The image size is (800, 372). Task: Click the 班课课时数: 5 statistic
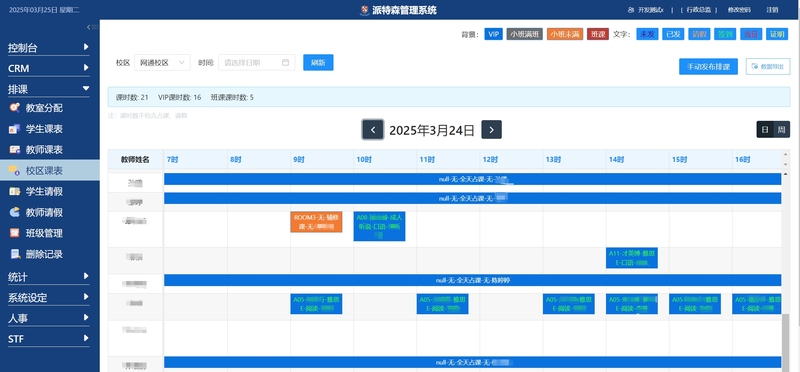tap(232, 97)
